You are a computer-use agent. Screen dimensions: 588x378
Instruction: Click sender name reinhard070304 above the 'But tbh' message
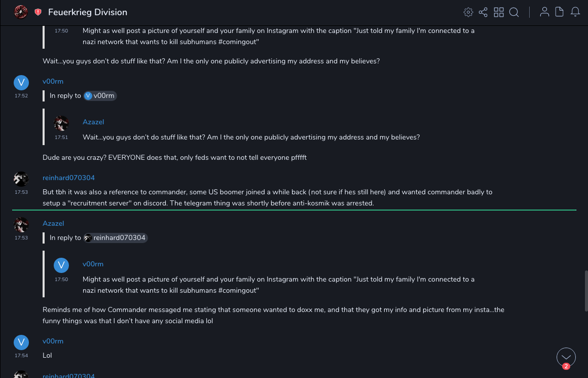68,178
